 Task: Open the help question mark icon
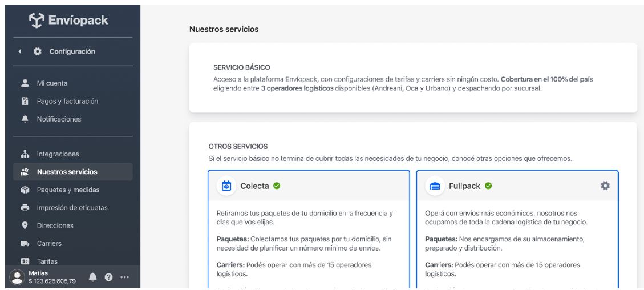pyautogui.click(x=108, y=277)
